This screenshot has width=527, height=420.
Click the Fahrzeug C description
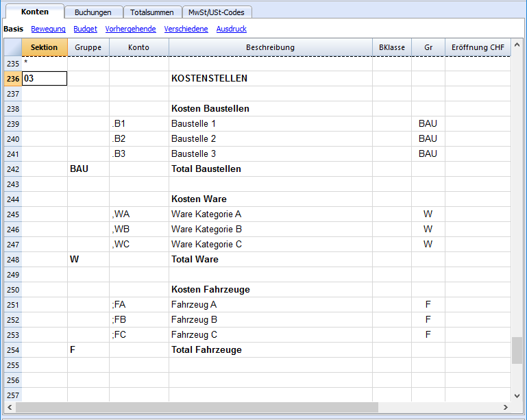[271, 334]
